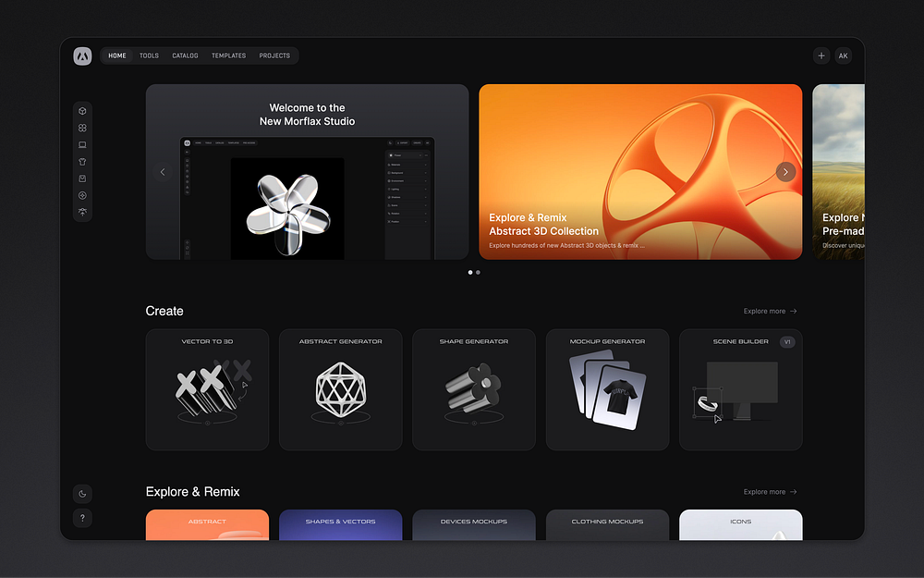The height and width of the screenshot is (578, 924).
Task: Switch to the Projects tab
Action: [x=274, y=56]
